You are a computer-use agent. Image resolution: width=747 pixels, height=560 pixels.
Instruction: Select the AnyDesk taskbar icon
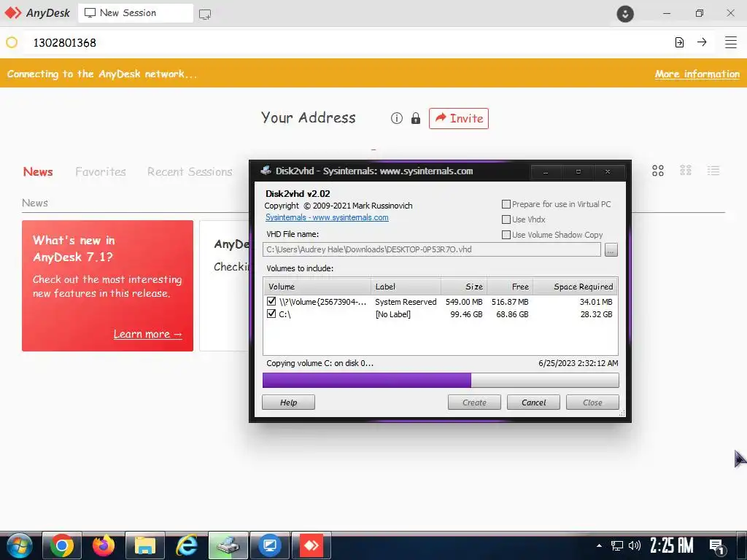(x=311, y=545)
